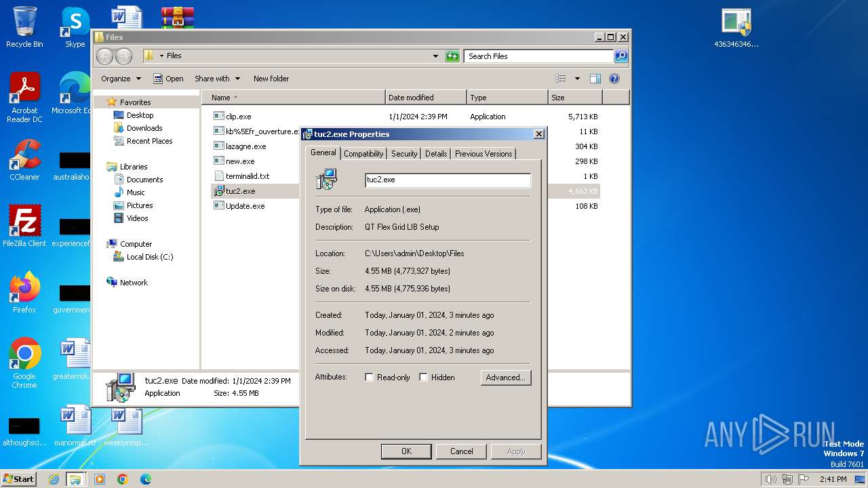Click the Advanced... attributes button
This screenshot has height=488, width=868.
(506, 378)
